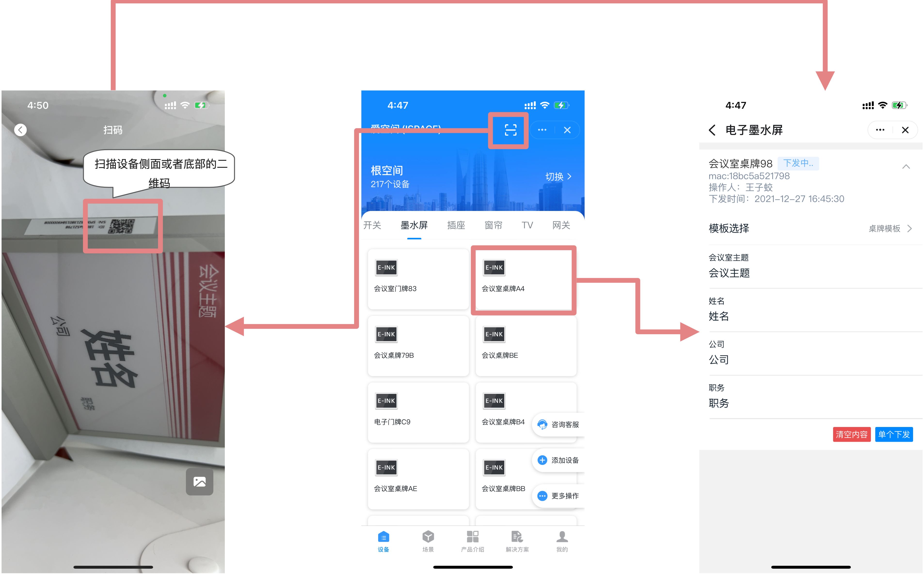This screenshot has height=574, width=924.
Task: Tap 切换 to switch the space
Action: [558, 177]
